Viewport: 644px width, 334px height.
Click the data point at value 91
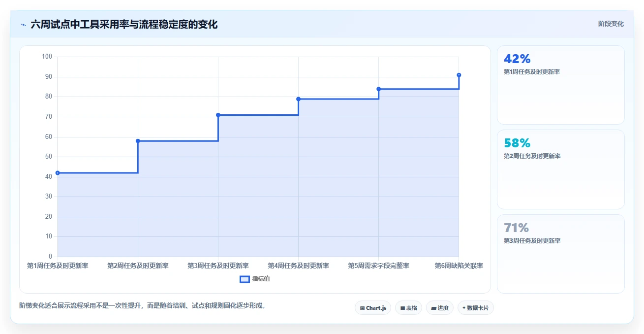(x=459, y=75)
